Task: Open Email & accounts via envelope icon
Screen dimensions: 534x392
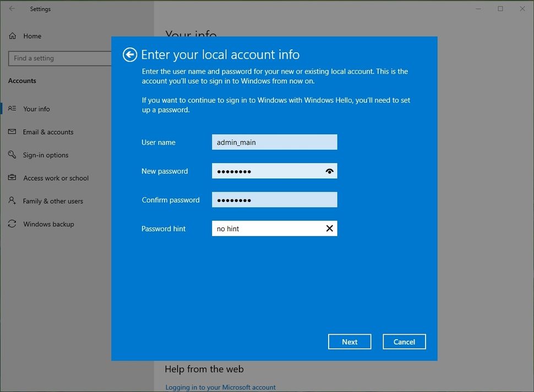Action: [x=12, y=132]
